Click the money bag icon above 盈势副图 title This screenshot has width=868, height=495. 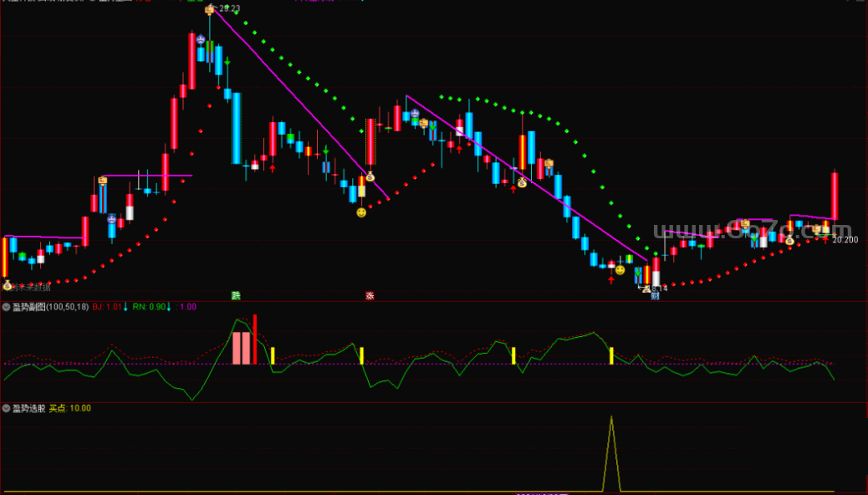coord(8,285)
